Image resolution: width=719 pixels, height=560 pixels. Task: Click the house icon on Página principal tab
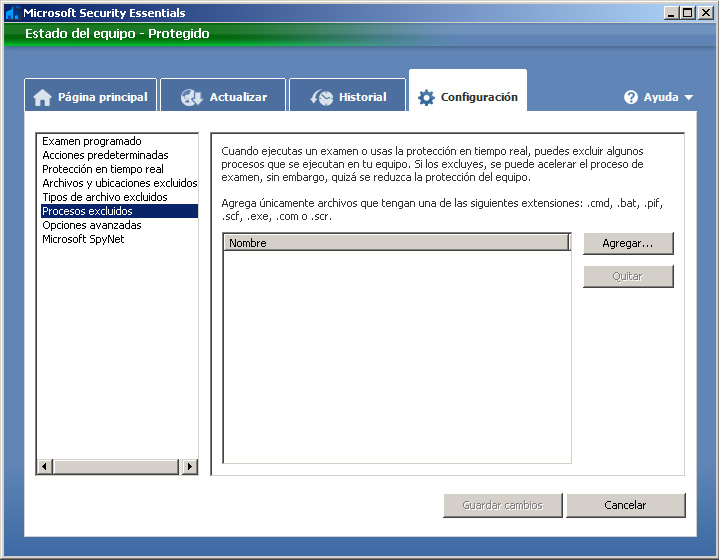click(42, 98)
